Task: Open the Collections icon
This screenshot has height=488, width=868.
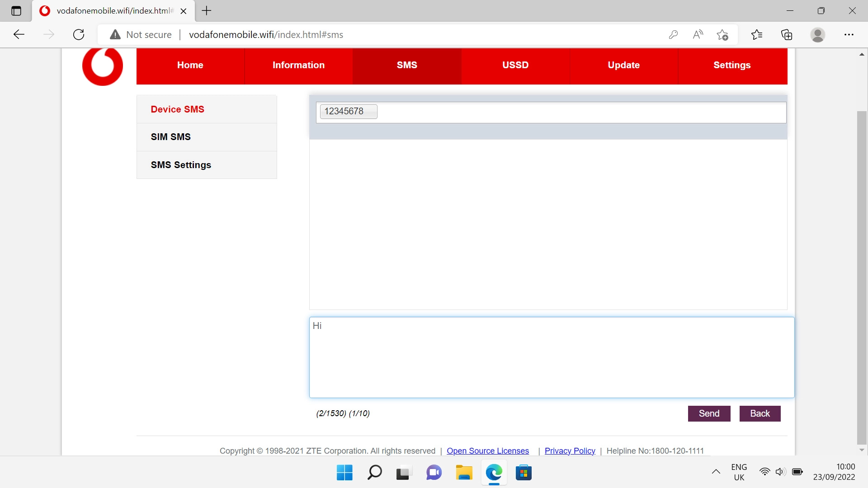Action: (787, 34)
